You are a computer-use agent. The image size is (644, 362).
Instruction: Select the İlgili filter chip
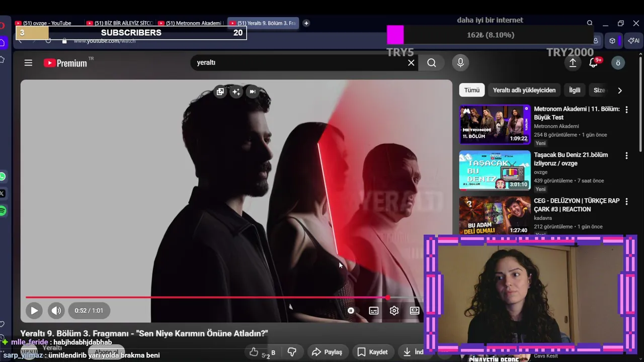click(575, 90)
